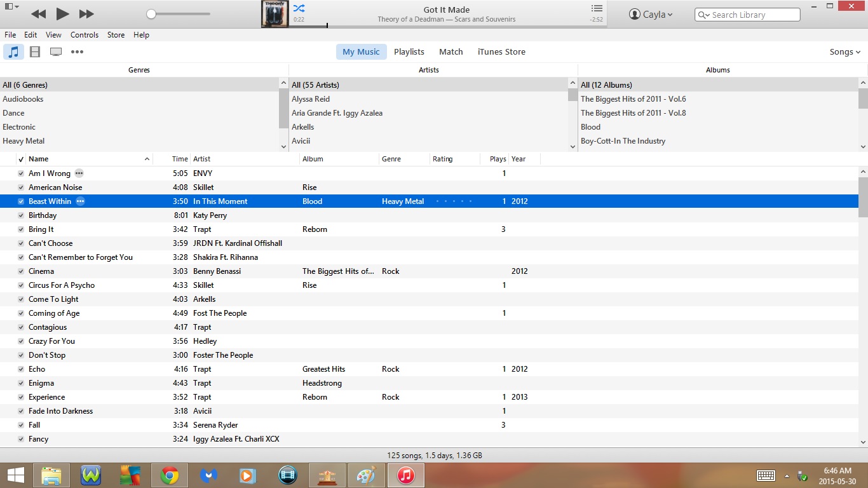Switch to the Playlists tab
The width and height of the screenshot is (868, 488).
pyautogui.click(x=409, y=52)
